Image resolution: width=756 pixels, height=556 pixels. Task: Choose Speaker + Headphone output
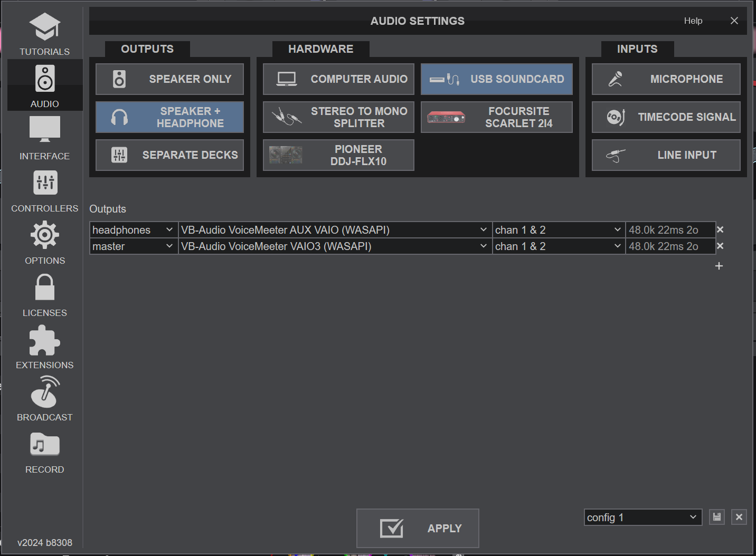[x=169, y=117]
